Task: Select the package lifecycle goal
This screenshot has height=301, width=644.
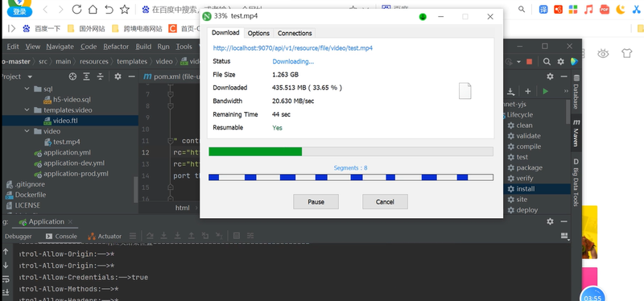Action: point(525,167)
